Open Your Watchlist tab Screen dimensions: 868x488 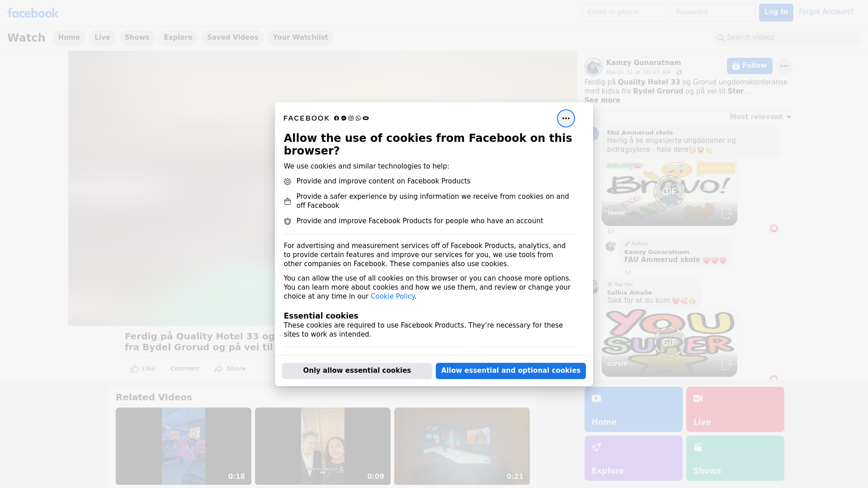tap(300, 38)
